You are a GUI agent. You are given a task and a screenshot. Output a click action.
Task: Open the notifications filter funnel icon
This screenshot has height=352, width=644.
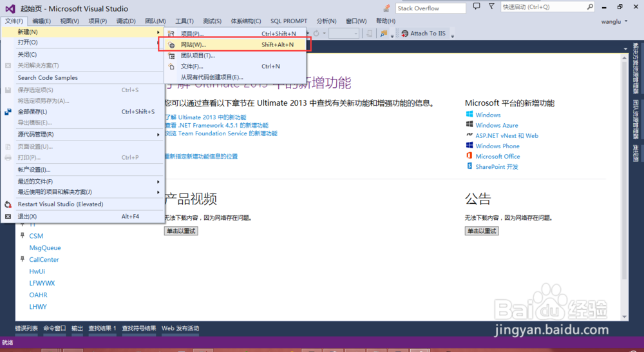491,6
